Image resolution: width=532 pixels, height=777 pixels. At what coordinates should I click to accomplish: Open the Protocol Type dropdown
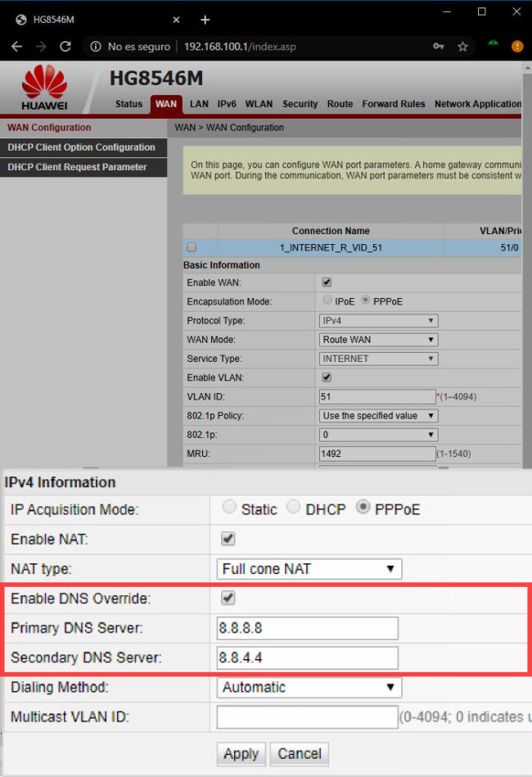[x=378, y=321]
